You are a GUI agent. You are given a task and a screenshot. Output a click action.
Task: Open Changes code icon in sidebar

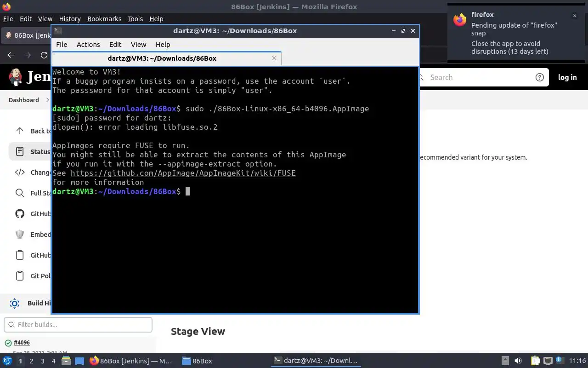click(20, 172)
